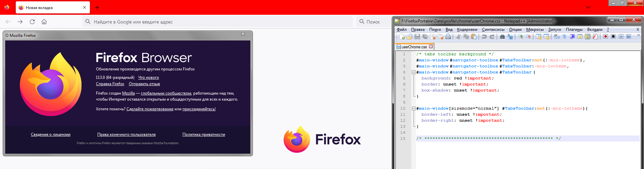Open Вкладки menu in Notepad++
Screen dimensions: 644x169
click(595, 30)
